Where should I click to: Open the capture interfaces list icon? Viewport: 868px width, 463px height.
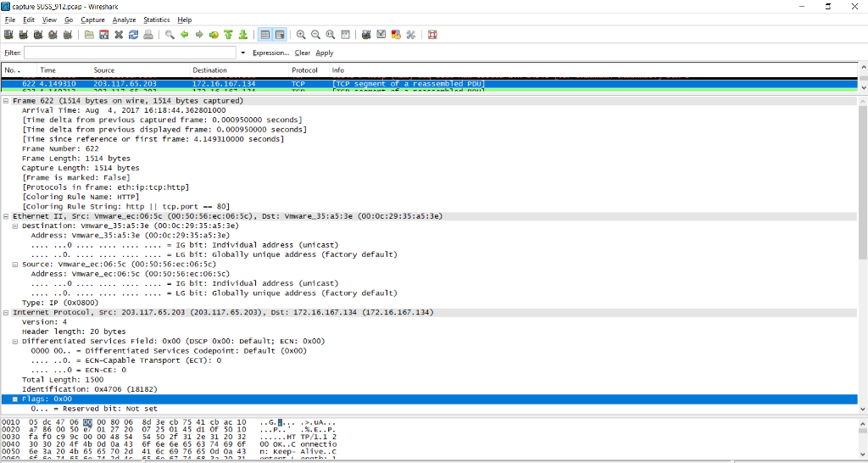(x=8, y=34)
